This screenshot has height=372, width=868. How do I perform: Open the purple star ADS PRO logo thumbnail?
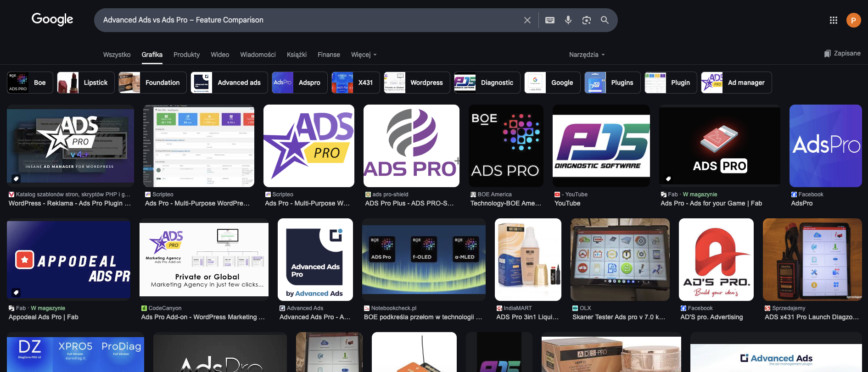click(309, 146)
